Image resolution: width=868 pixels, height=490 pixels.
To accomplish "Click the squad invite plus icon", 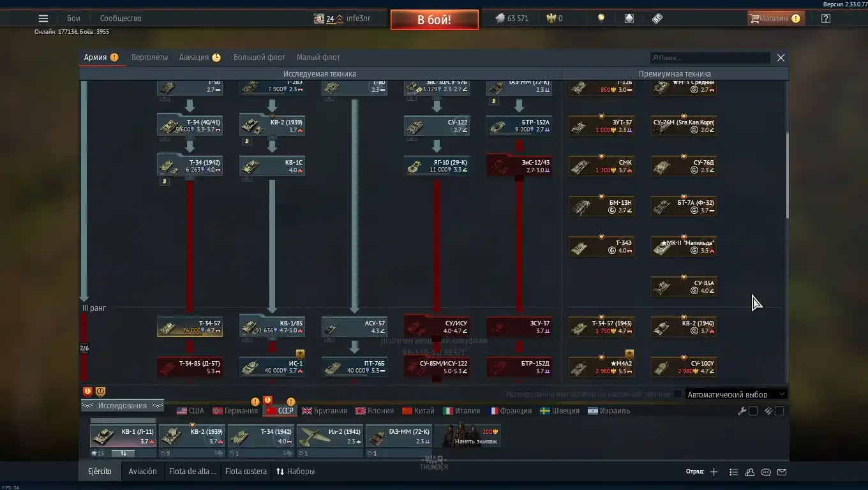I will [714, 472].
